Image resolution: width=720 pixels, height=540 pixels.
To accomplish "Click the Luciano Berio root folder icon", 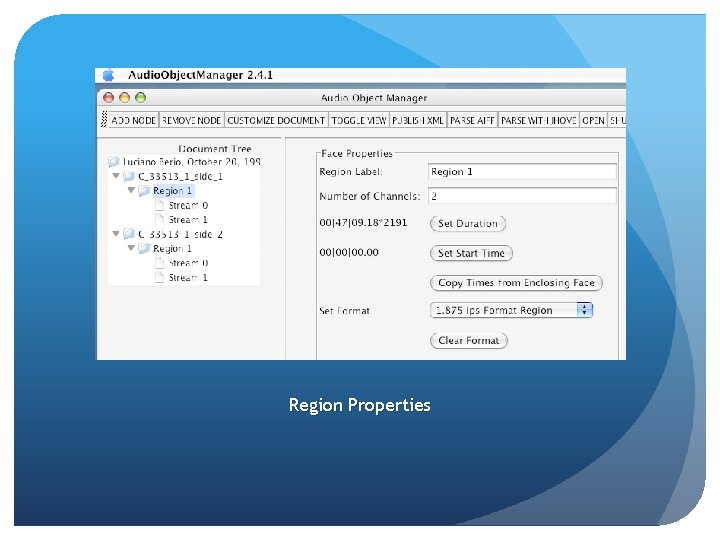I will click(114, 162).
